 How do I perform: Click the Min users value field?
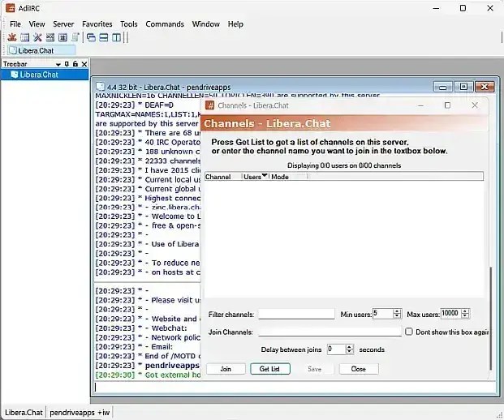(x=383, y=314)
